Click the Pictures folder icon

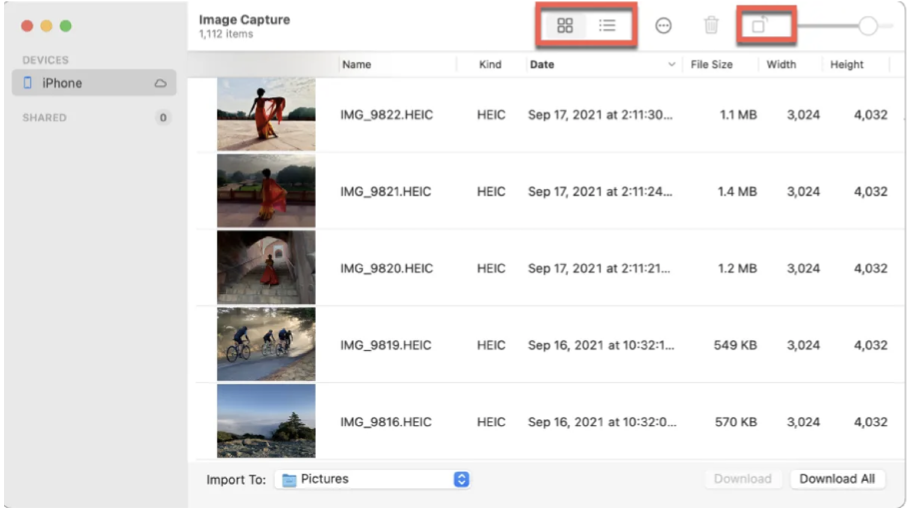[x=289, y=480]
